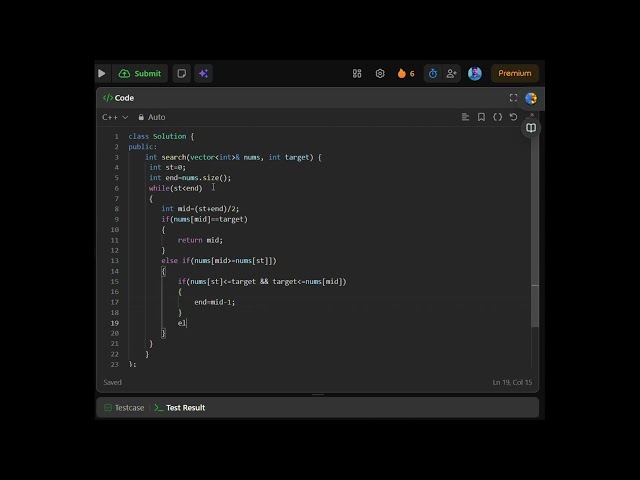Click the 'class Solution {' line
Viewport: 640px width, 480px height.
161,136
